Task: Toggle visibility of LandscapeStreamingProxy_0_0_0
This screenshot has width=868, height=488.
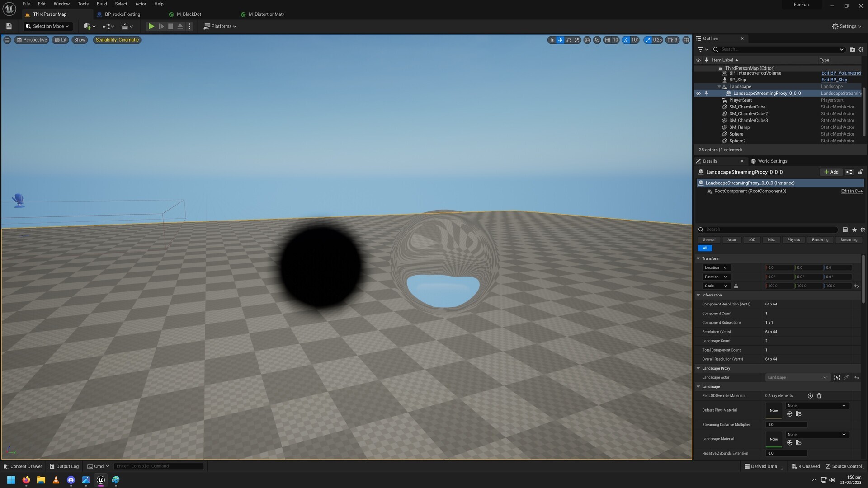Action: (698, 93)
